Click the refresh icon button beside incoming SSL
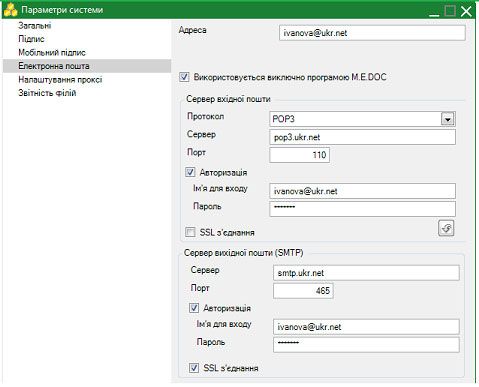The height and width of the screenshot is (387, 479). [x=446, y=228]
